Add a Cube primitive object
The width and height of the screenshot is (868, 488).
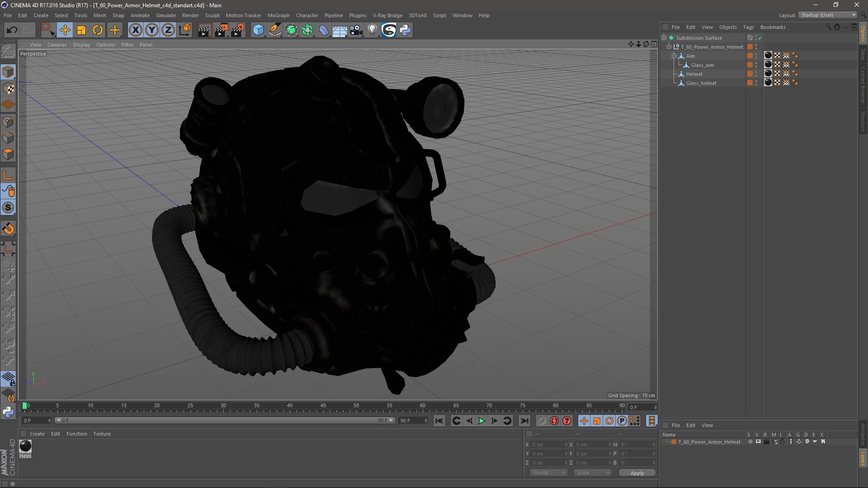click(x=258, y=30)
